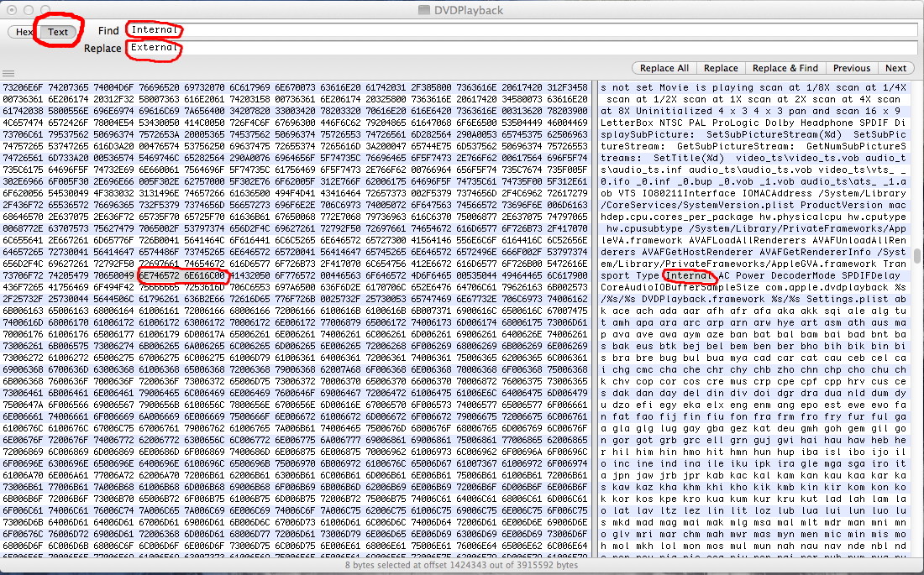This screenshot has height=575, width=924.
Task: Jump to the Next match
Action: pyautogui.click(x=895, y=68)
